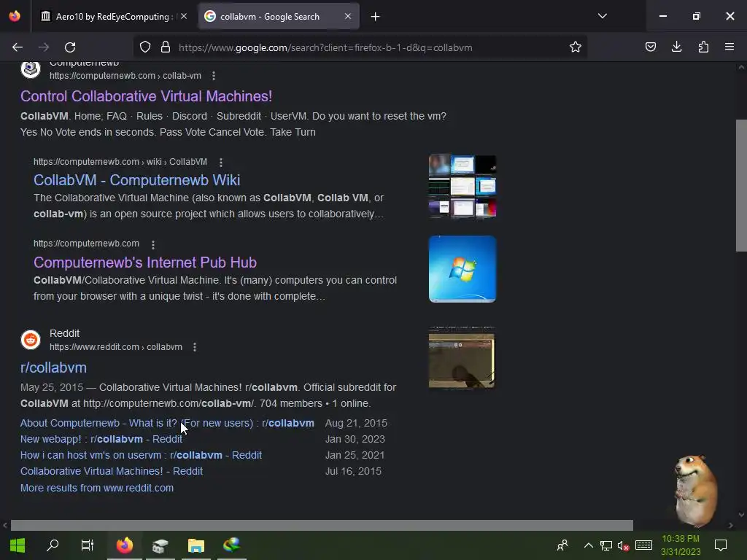Open the tracking protection shield icon
The image size is (747, 560).
click(x=145, y=47)
